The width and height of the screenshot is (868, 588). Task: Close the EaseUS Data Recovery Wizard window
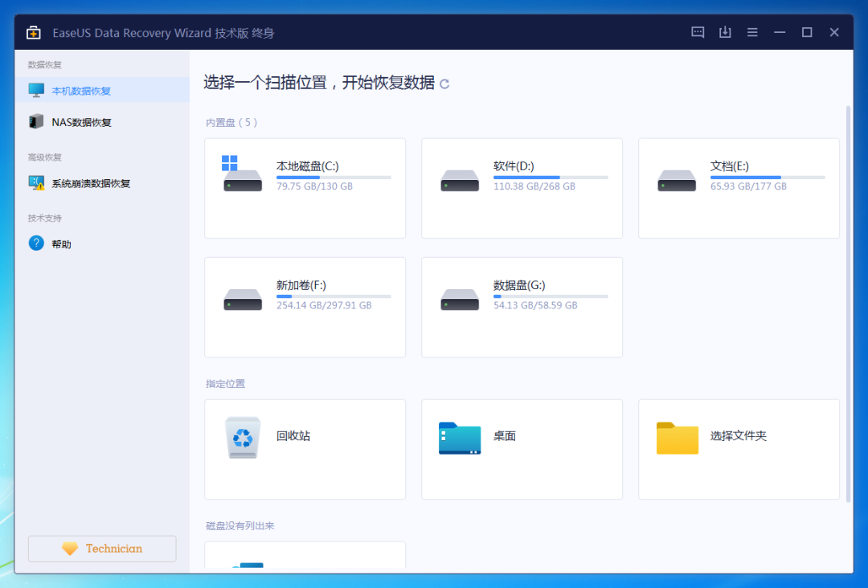834,33
